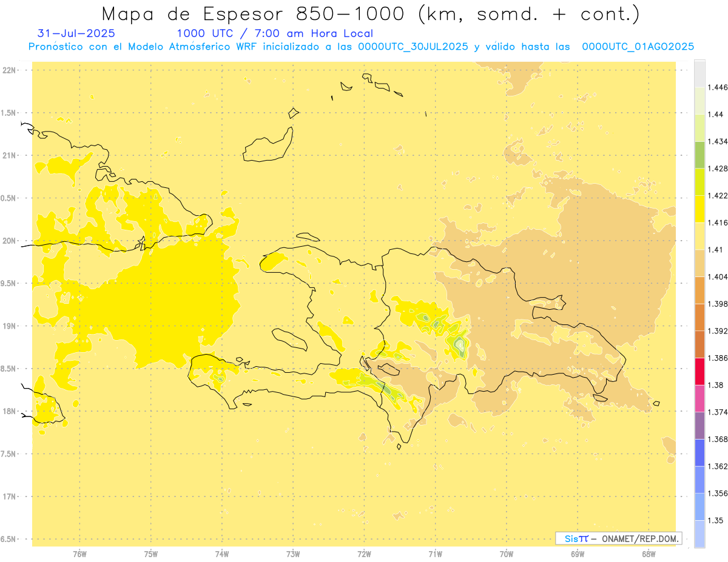Click the legend value 1.368
Viewport: 728px width, 562px height.
[718, 440]
